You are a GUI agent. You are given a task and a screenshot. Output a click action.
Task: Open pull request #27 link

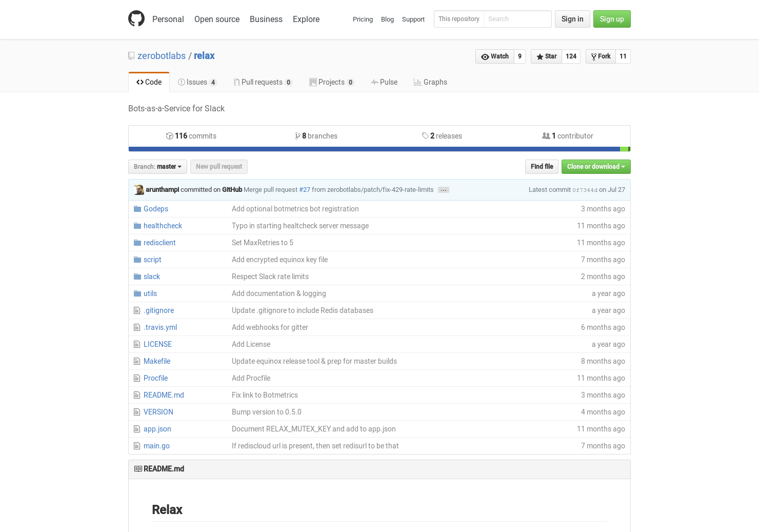tap(305, 190)
